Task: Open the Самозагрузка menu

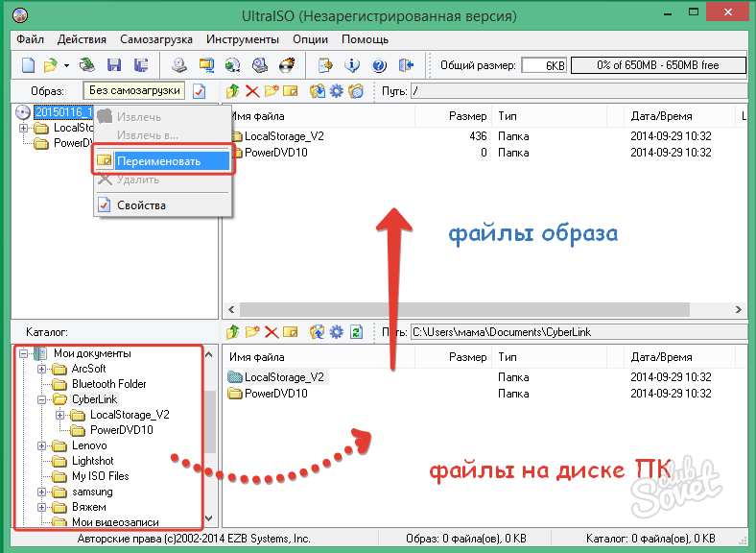Action: [156, 39]
